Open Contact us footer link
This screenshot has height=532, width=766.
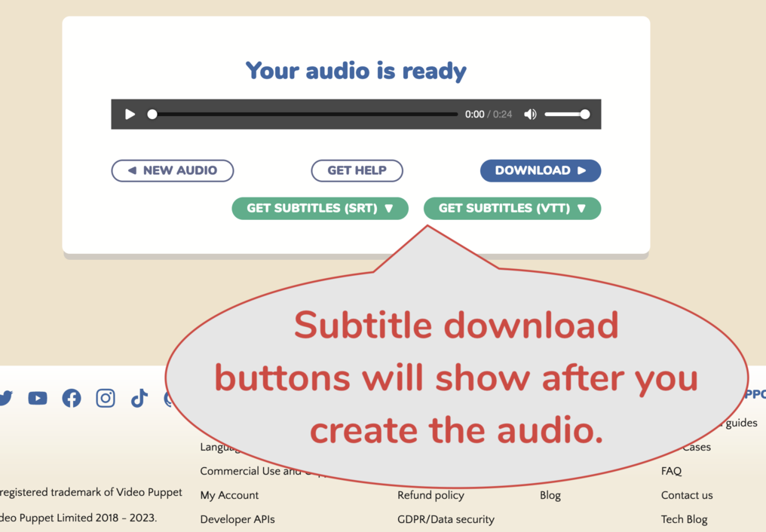tap(687, 495)
